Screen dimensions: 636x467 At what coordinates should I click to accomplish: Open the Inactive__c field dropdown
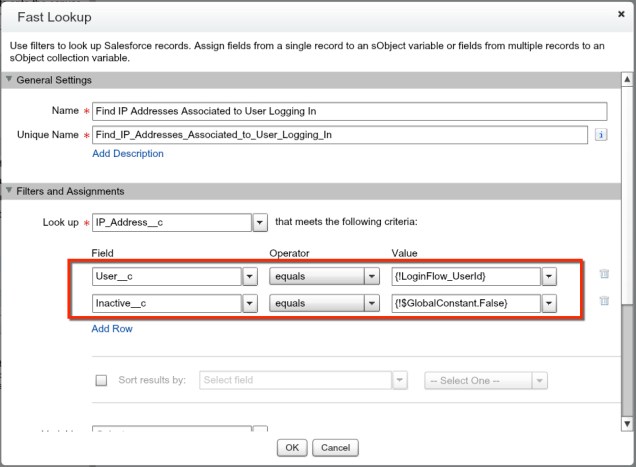(x=250, y=302)
